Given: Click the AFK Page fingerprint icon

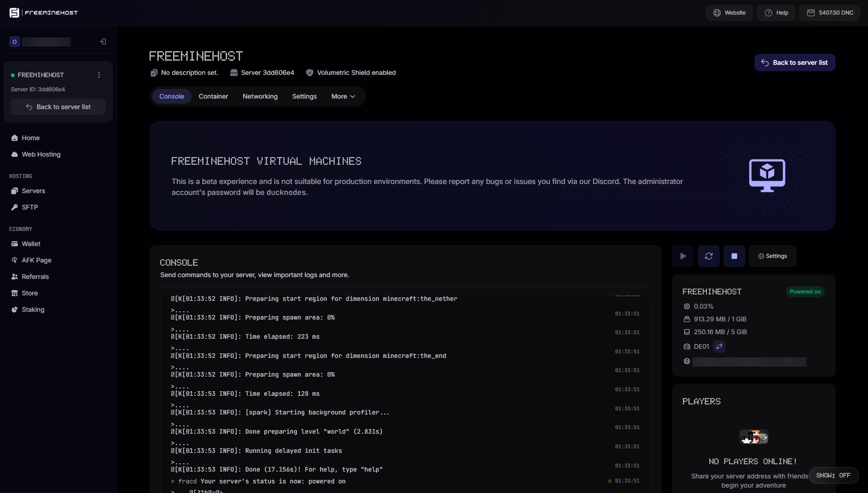Looking at the screenshot, I should 15,260.
